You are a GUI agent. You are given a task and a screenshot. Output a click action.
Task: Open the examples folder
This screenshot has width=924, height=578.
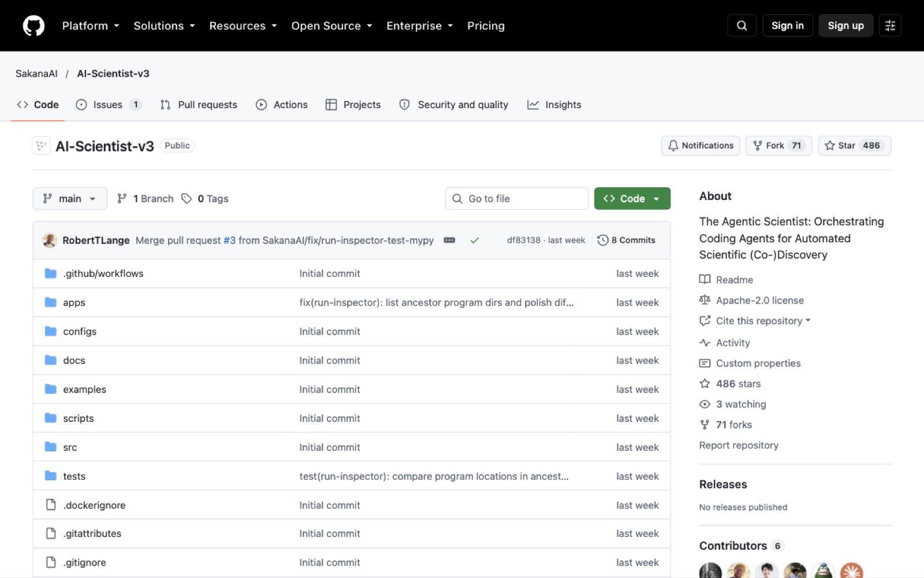[x=84, y=390]
